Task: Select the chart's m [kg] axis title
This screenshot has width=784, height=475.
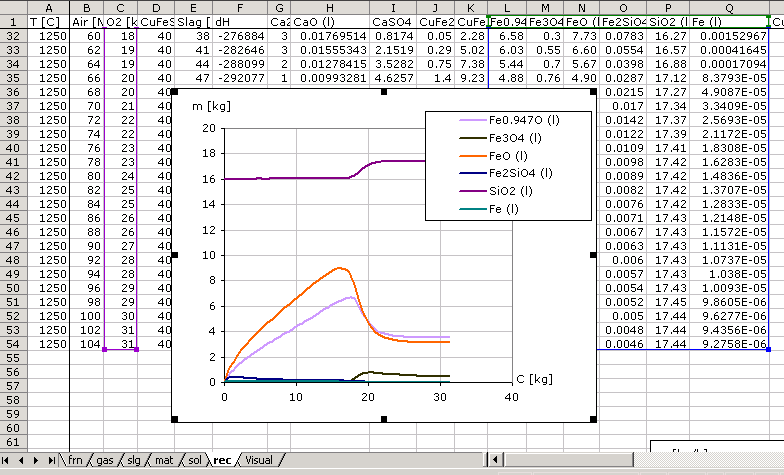Action: click(210, 103)
